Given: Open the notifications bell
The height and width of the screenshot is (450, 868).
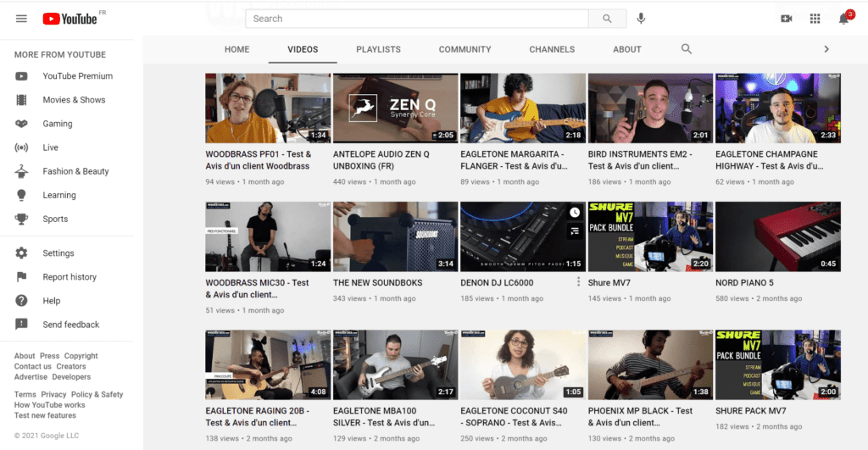Looking at the screenshot, I should point(843,19).
